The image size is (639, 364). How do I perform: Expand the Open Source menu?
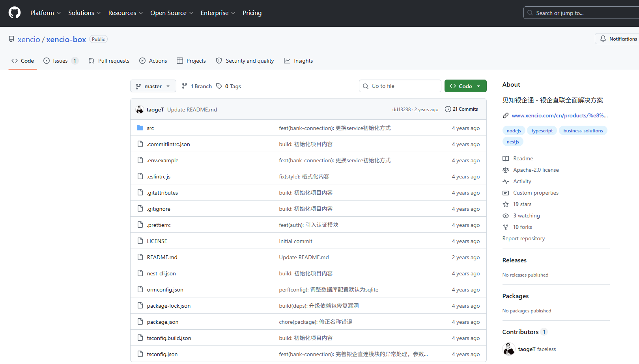pos(172,13)
